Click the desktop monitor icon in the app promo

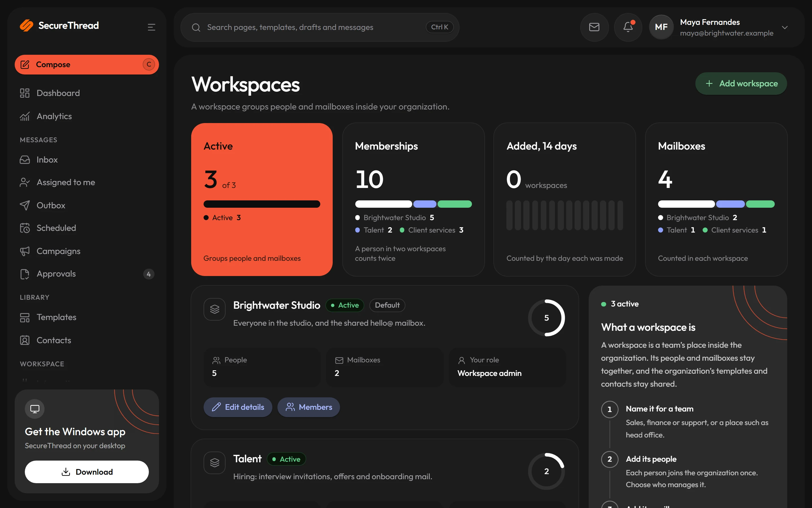coord(35,409)
